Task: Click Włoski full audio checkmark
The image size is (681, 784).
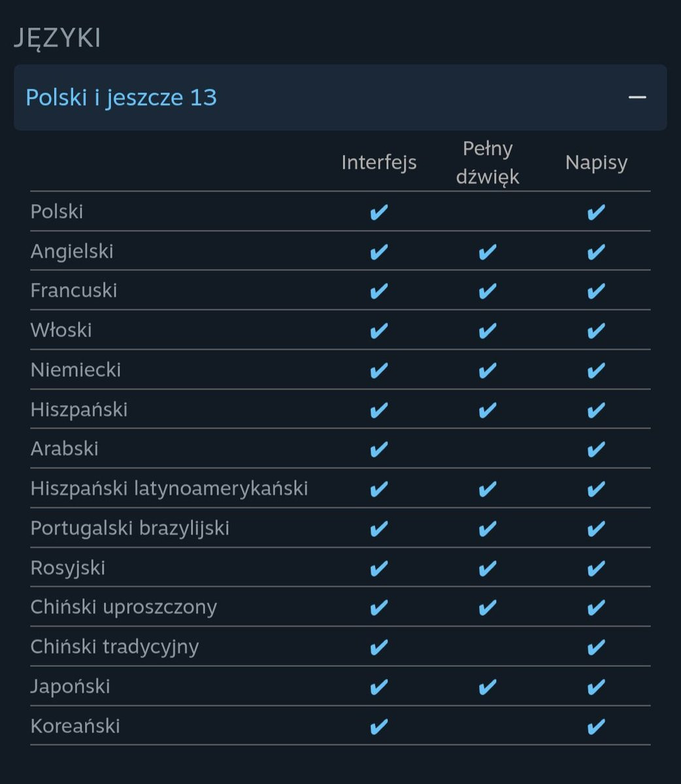Action: (488, 331)
